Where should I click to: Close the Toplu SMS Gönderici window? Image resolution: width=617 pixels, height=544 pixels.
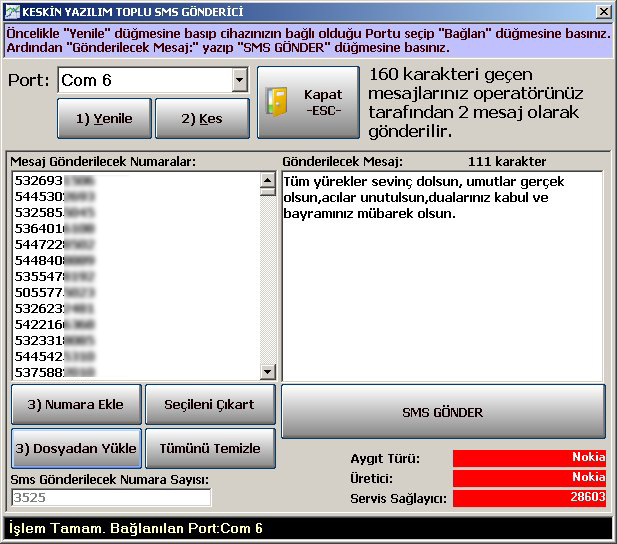tap(603, 12)
